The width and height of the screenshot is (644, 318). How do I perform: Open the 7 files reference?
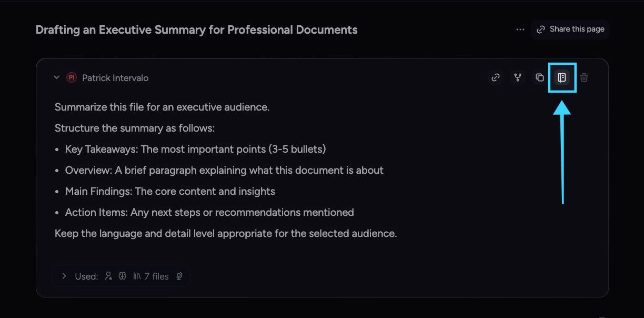[x=156, y=276]
